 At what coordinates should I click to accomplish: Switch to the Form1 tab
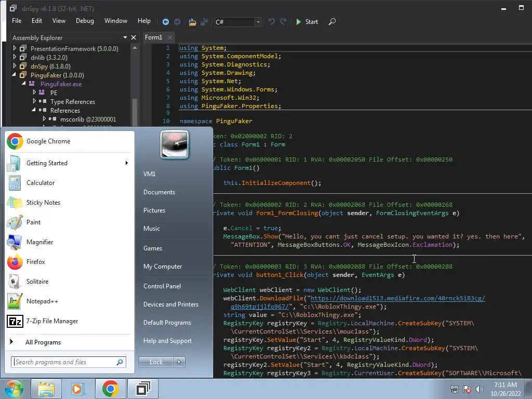pyautogui.click(x=154, y=37)
